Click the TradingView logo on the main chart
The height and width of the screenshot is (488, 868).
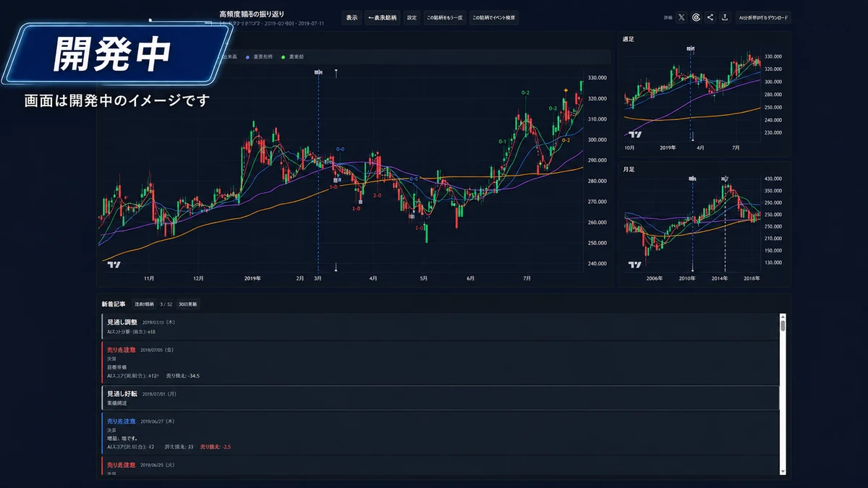[114, 265]
